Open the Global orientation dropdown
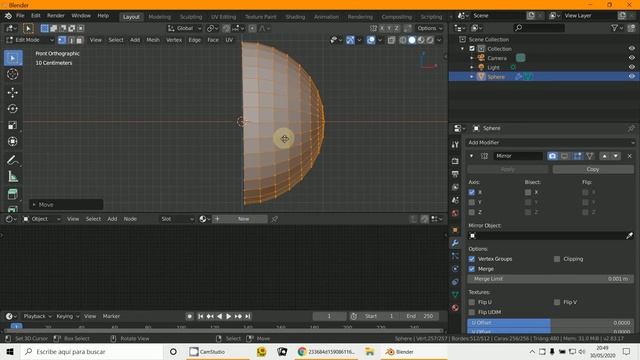Screen dimensions: 640x360 184,28
